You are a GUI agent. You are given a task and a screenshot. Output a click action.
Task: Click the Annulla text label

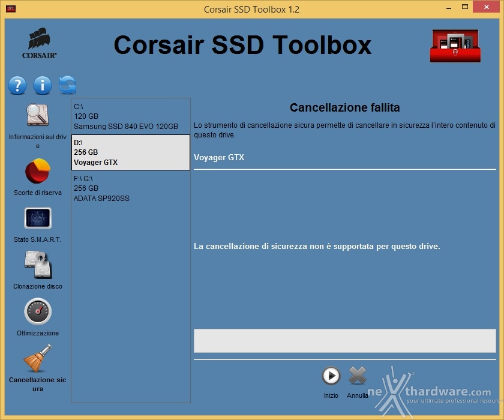pos(358,395)
